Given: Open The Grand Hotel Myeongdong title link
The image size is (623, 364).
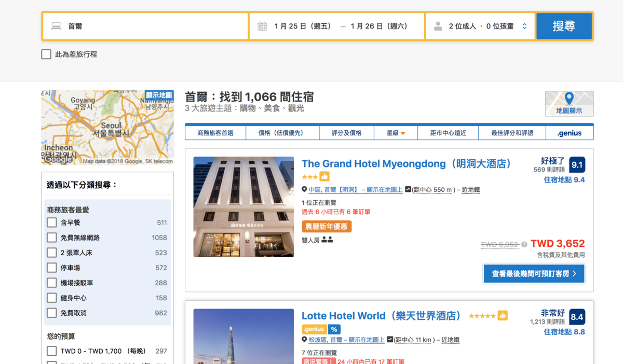Looking at the screenshot, I should point(407,164).
